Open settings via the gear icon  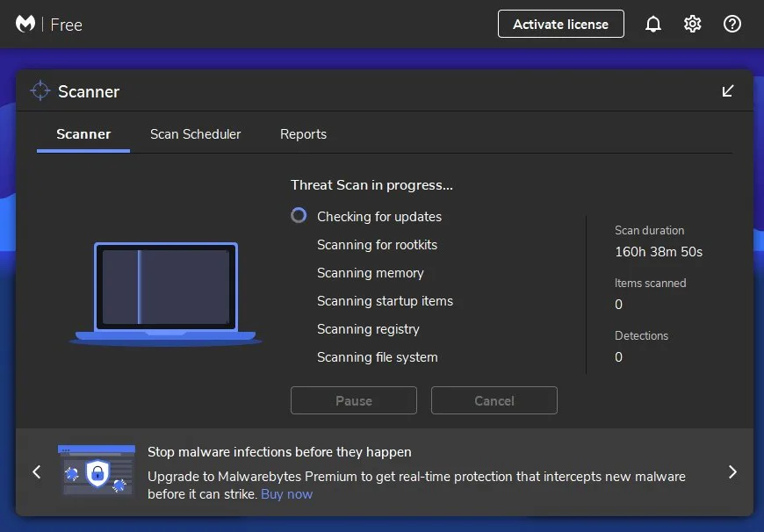pos(692,24)
